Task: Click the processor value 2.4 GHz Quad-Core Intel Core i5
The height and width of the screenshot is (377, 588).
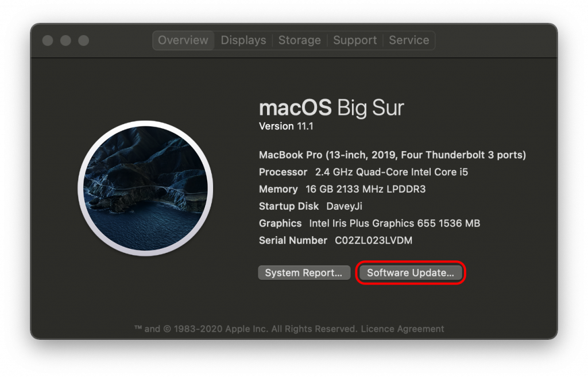Action: 392,172
